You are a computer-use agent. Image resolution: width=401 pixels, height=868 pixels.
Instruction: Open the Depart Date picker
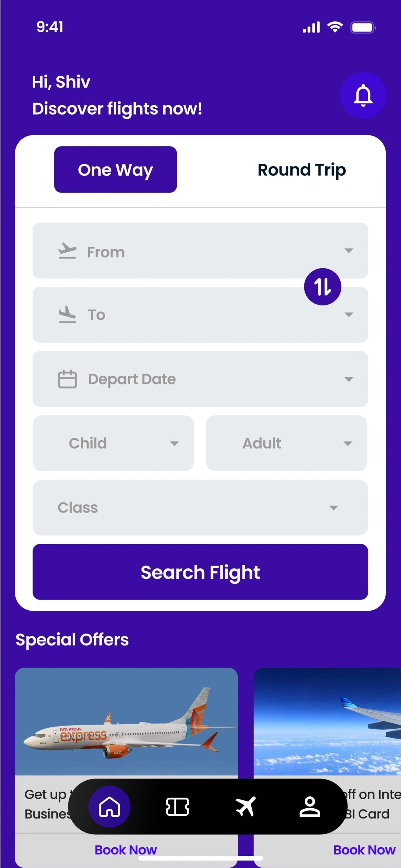click(348, 379)
